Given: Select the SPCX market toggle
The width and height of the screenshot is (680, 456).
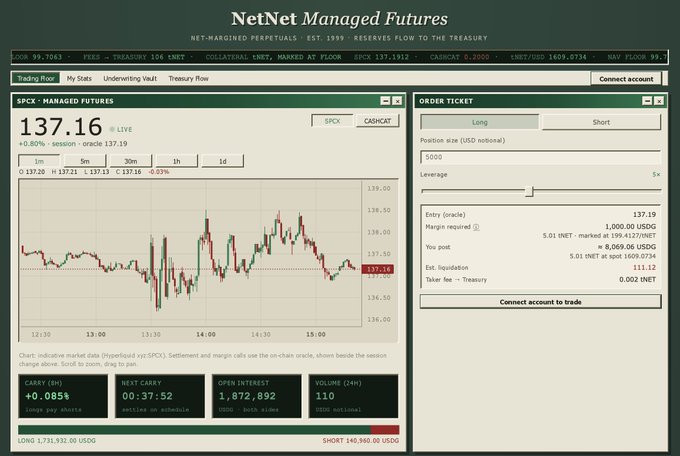Looking at the screenshot, I should (x=332, y=121).
